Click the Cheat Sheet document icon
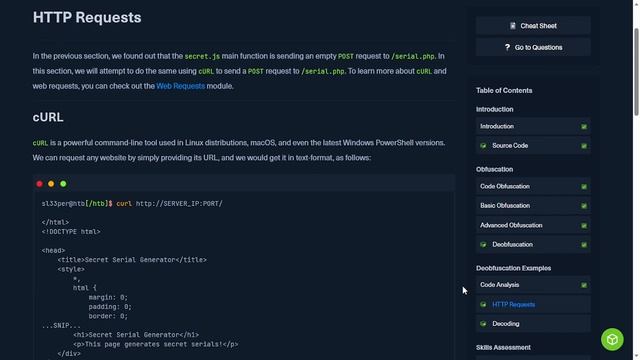640x360 pixels. click(513, 26)
